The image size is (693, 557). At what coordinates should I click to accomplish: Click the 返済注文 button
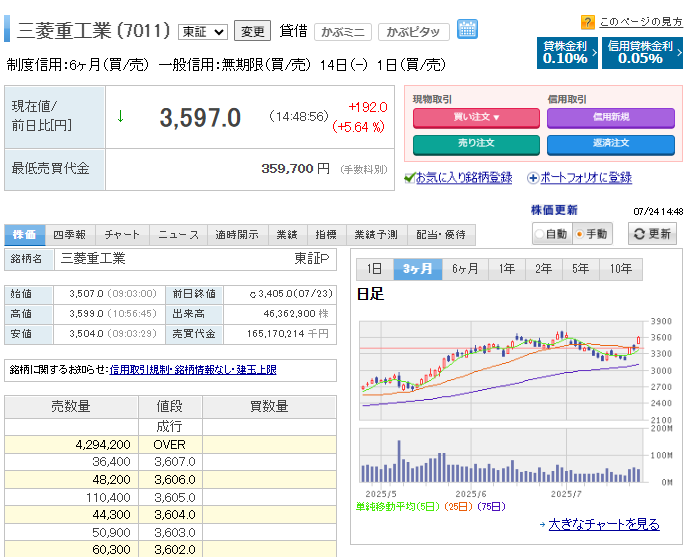coord(611,144)
